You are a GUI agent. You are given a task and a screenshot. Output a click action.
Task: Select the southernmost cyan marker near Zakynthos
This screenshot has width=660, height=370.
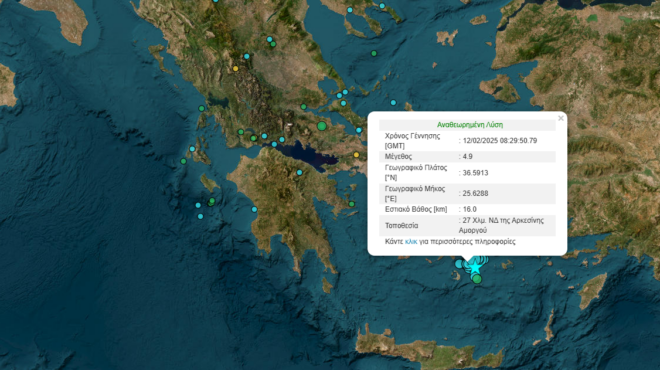point(200,216)
